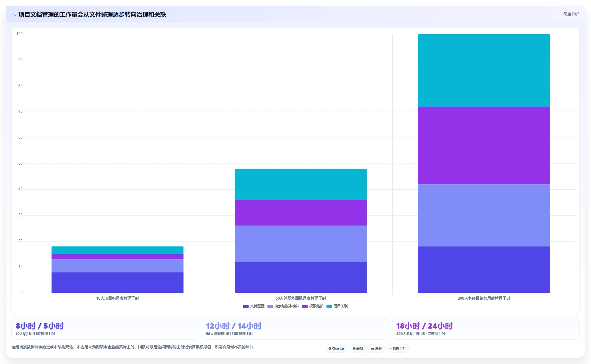The height and width of the screenshot is (364, 591).
Task: Open the 12小时 / 14小时 stat card
Action: click(x=295, y=329)
